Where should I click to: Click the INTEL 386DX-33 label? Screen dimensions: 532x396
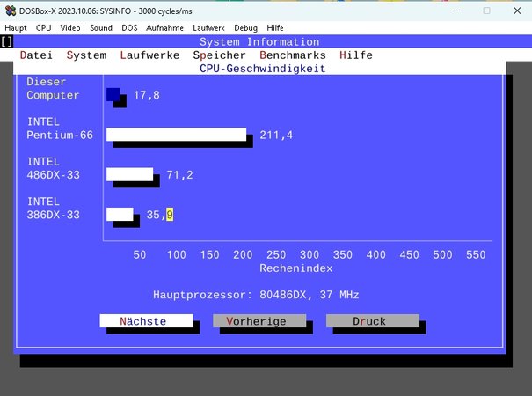[54, 209]
